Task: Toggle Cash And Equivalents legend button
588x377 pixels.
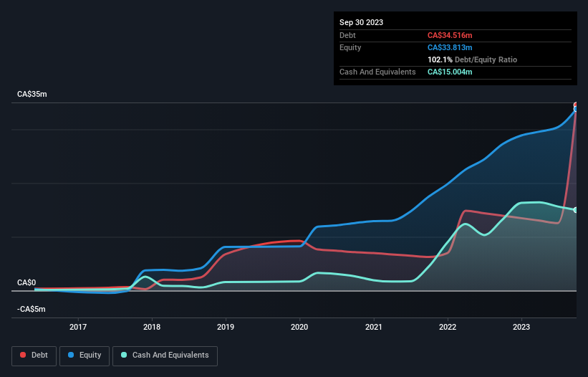Action: 165,355
